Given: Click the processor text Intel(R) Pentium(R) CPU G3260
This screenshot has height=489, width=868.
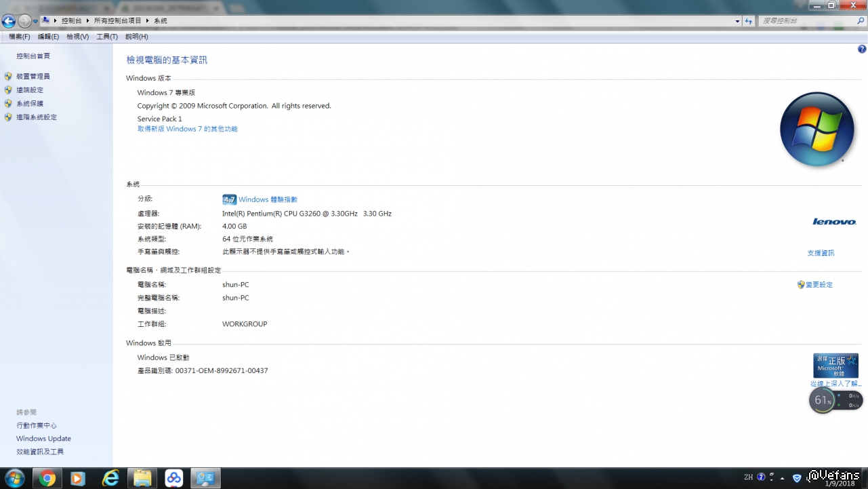Looking at the screenshot, I should coord(307,214).
